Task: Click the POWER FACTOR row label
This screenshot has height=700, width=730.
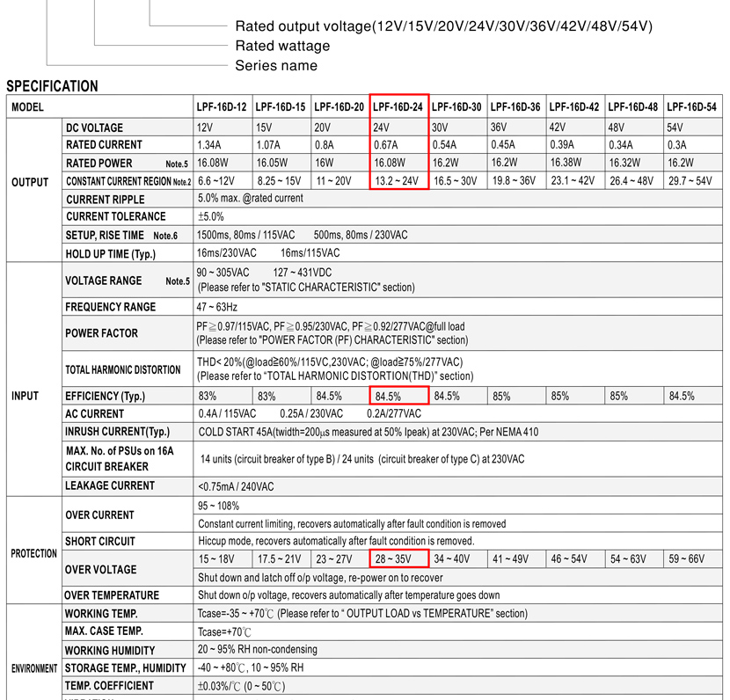Action: 101,333
